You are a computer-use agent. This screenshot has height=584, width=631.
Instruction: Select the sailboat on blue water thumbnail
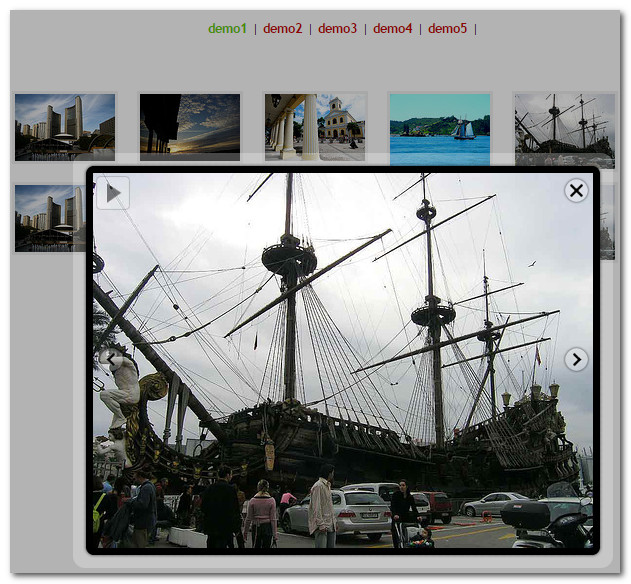(x=440, y=130)
